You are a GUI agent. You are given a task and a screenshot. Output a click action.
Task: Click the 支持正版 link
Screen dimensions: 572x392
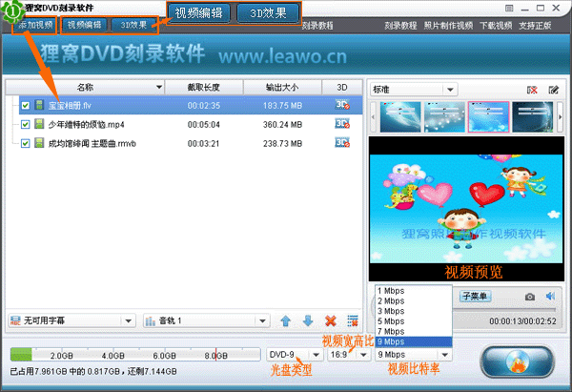[x=535, y=26]
